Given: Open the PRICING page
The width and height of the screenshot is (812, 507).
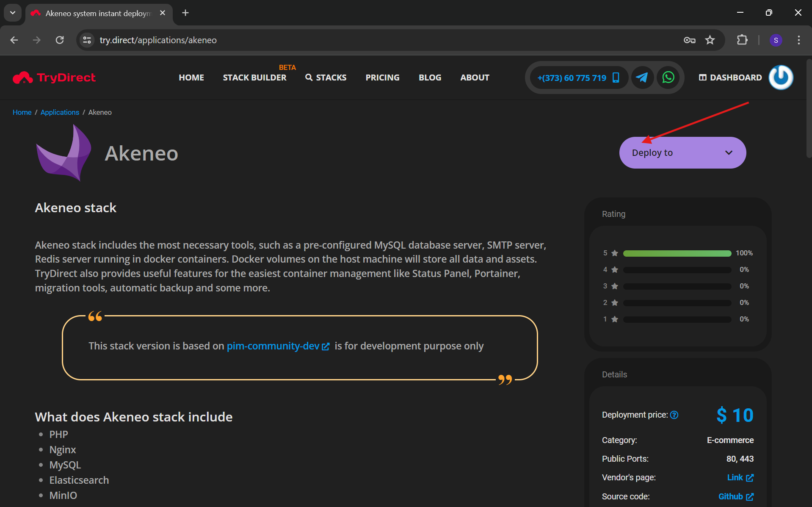Looking at the screenshot, I should [382, 78].
